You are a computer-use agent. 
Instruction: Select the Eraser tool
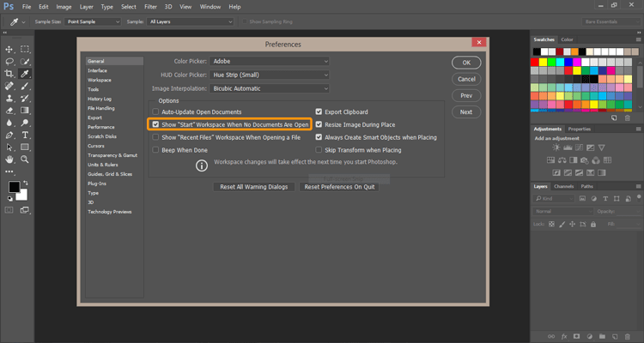(x=9, y=111)
